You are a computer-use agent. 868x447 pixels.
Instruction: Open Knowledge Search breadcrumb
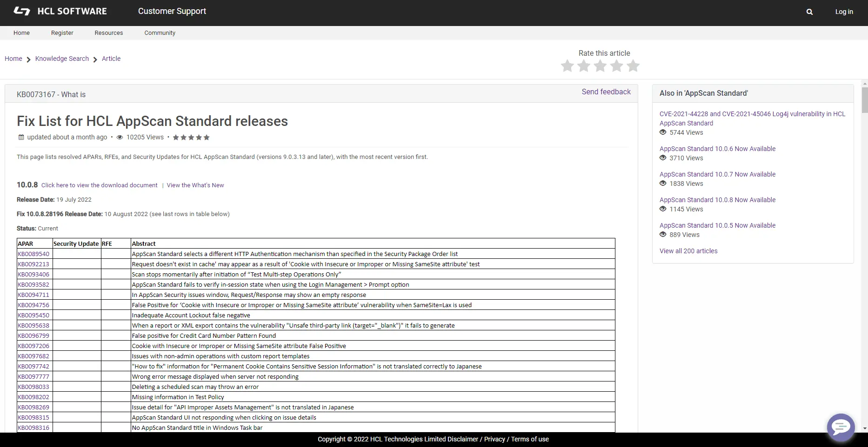tap(62, 59)
